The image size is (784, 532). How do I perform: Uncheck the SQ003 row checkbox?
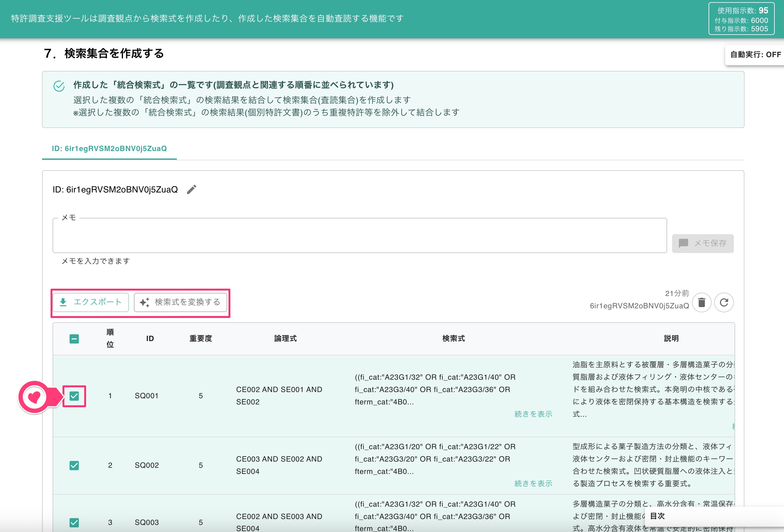coord(74,522)
